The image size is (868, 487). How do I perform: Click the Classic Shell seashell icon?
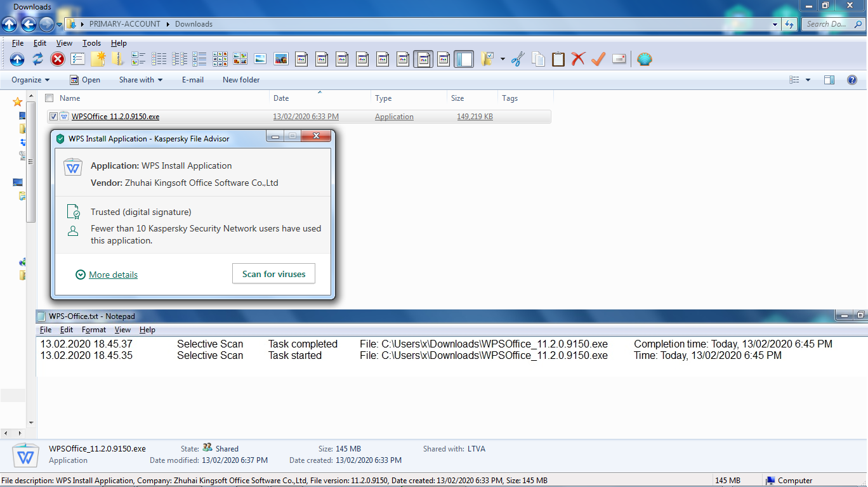(645, 60)
